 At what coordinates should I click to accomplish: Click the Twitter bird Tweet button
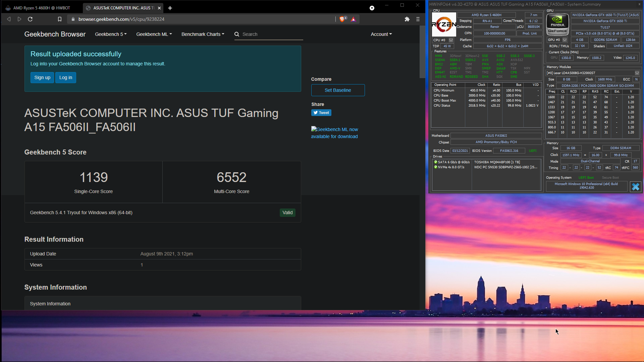point(321,113)
